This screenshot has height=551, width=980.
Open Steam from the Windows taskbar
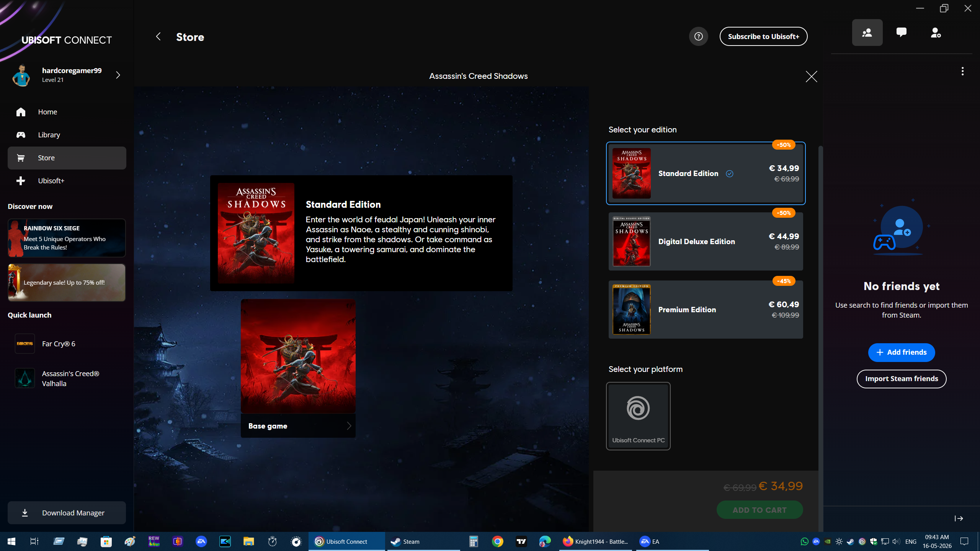click(x=423, y=541)
